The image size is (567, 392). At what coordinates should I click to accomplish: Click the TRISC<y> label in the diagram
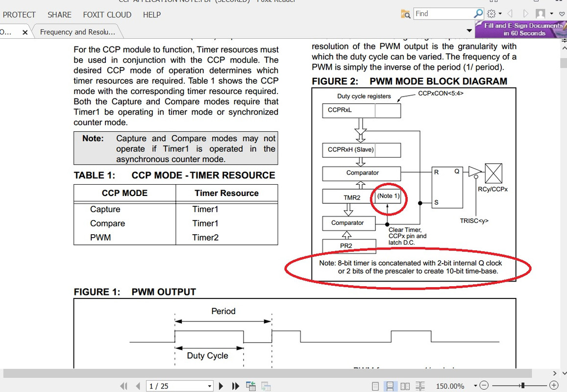474,221
